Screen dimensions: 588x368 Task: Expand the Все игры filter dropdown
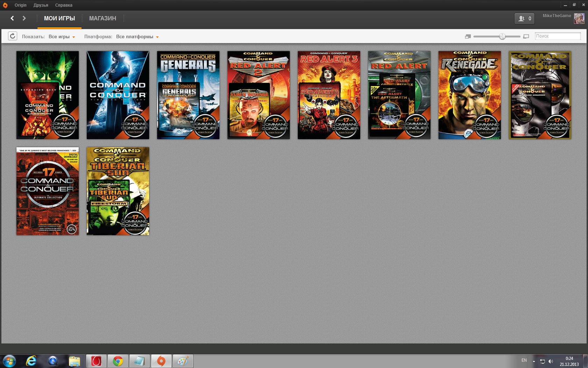pyautogui.click(x=62, y=36)
